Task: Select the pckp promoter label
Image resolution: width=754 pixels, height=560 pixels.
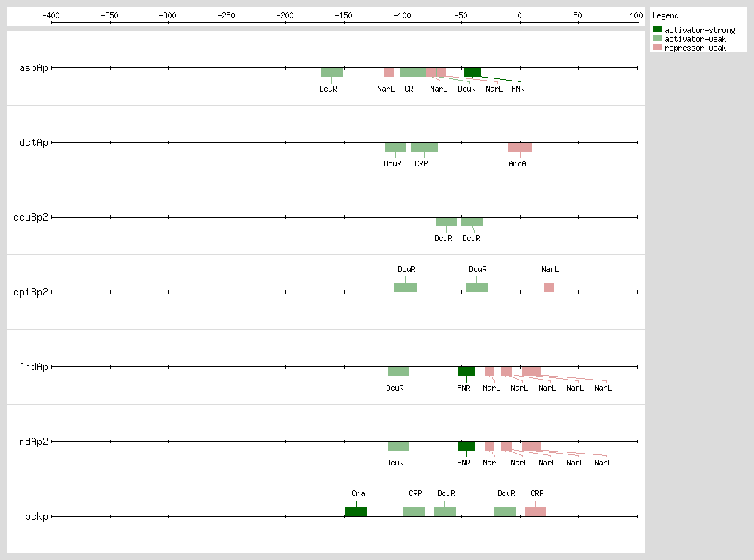Action: tap(37, 516)
